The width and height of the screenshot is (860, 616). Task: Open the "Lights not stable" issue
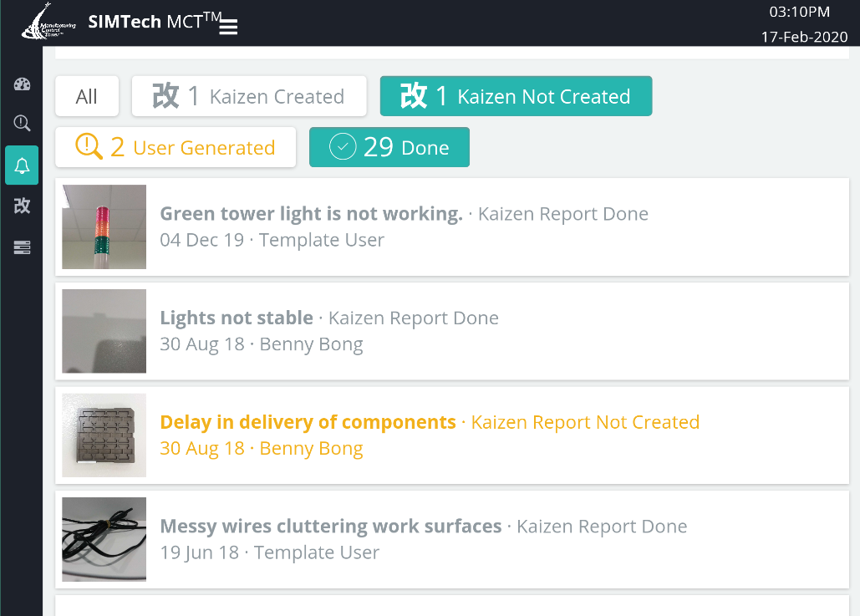click(x=237, y=318)
